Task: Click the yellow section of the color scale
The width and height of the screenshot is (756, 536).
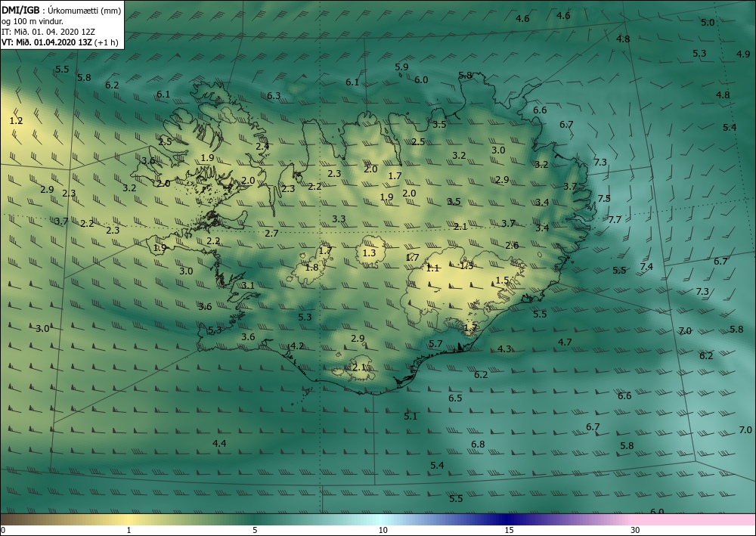Action: (x=128, y=519)
